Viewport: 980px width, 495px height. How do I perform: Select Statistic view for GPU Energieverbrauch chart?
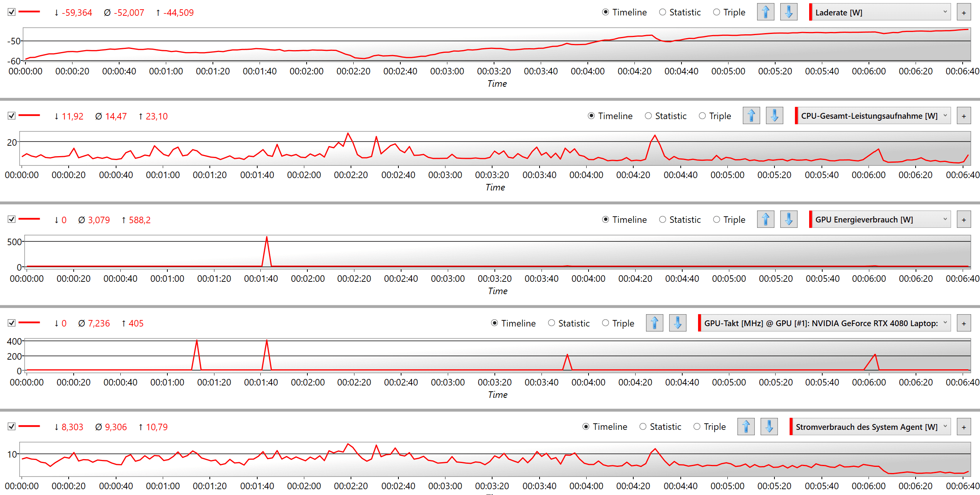(x=680, y=220)
